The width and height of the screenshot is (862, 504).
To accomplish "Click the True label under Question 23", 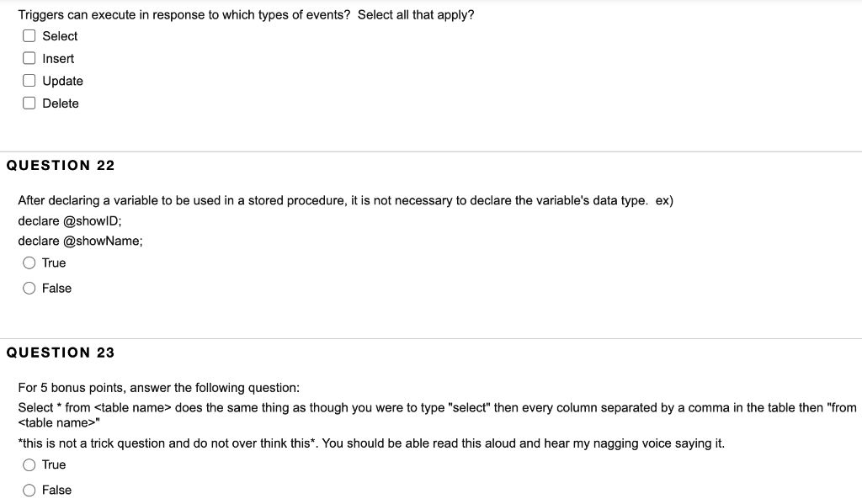I will click(x=53, y=464).
